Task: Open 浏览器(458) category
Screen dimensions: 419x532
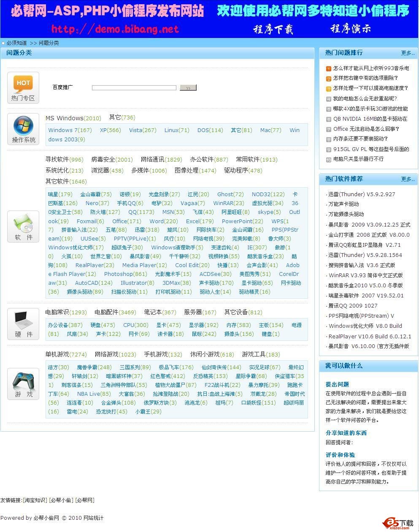Action: tap(108, 170)
